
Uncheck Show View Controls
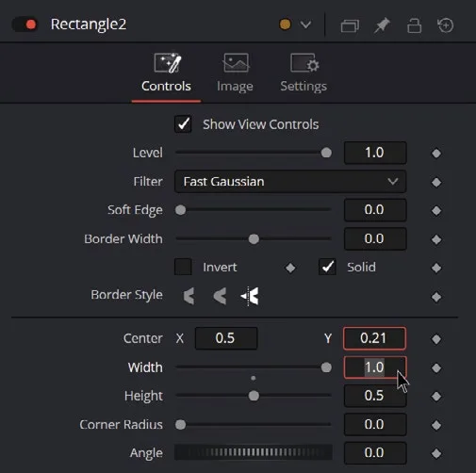pos(183,124)
